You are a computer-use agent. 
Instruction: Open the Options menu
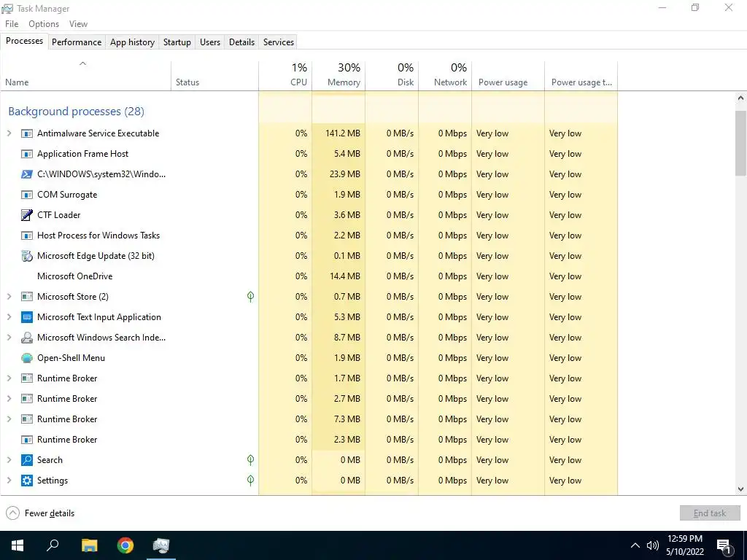(44, 24)
